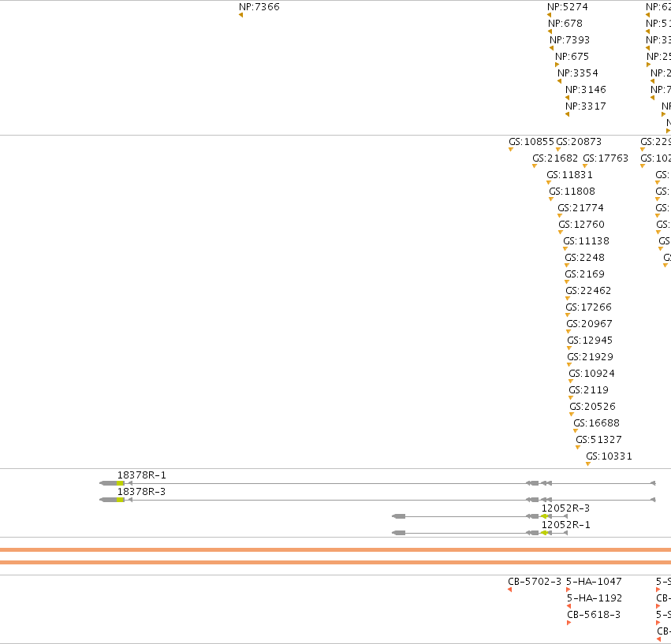Click the orange triangle under GS:10331
Screen dimensions: 671x644
(588, 463)
